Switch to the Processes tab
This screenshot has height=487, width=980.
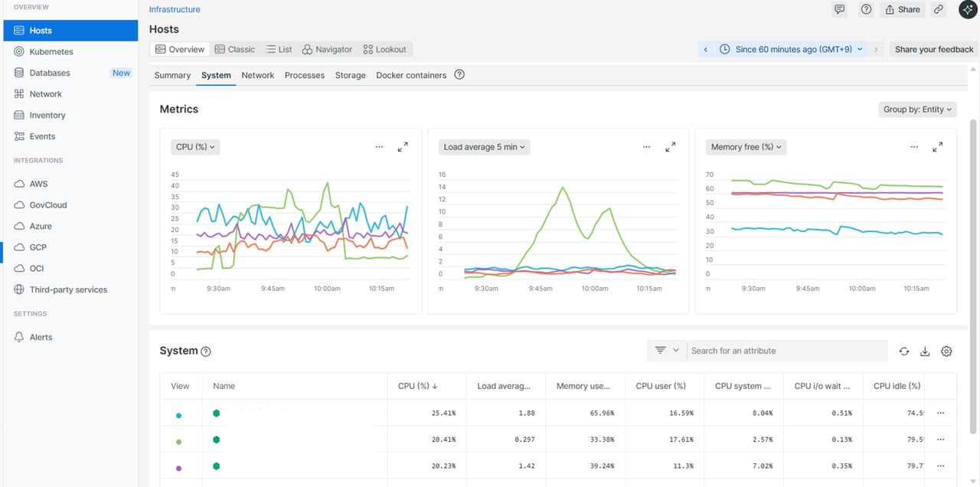tap(304, 75)
